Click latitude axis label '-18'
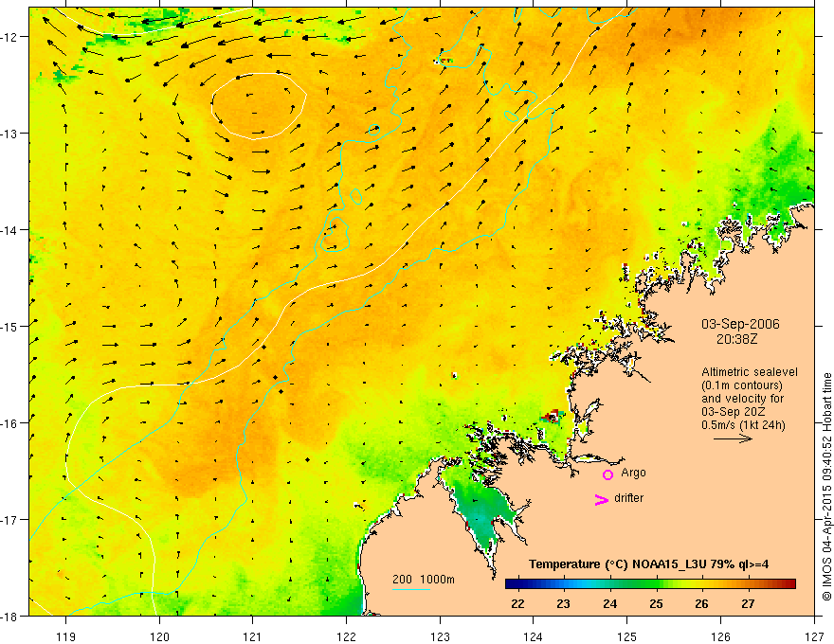 pyautogui.click(x=10, y=616)
